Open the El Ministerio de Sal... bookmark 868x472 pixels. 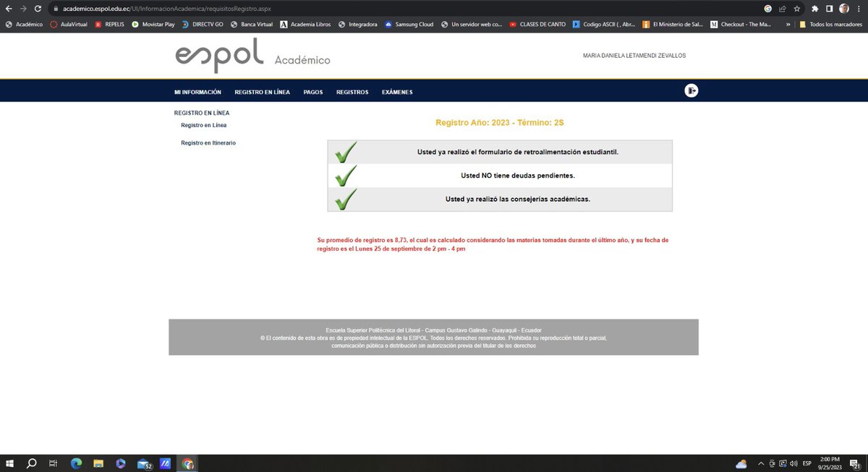673,24
